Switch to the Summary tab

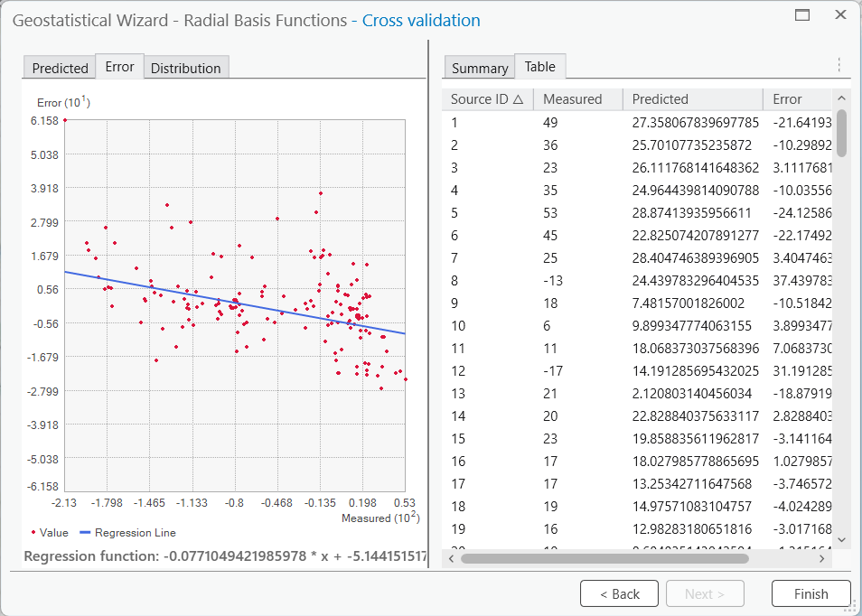coord(480,68)
